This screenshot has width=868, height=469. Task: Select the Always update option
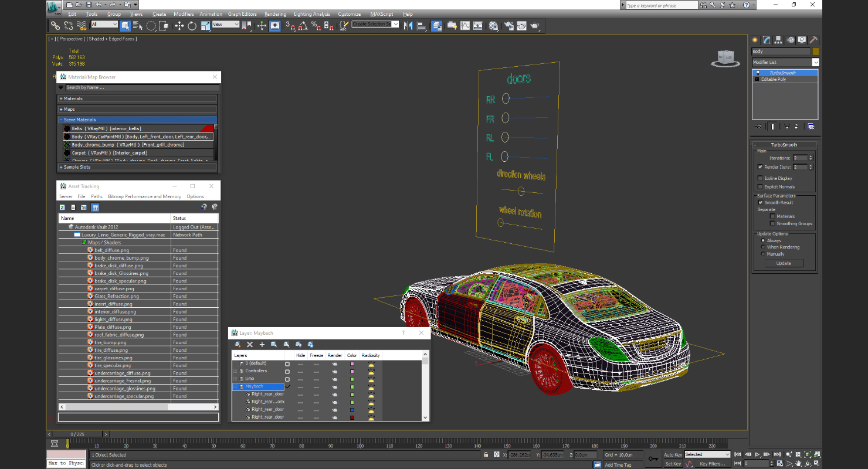click(x=763, y=240)
